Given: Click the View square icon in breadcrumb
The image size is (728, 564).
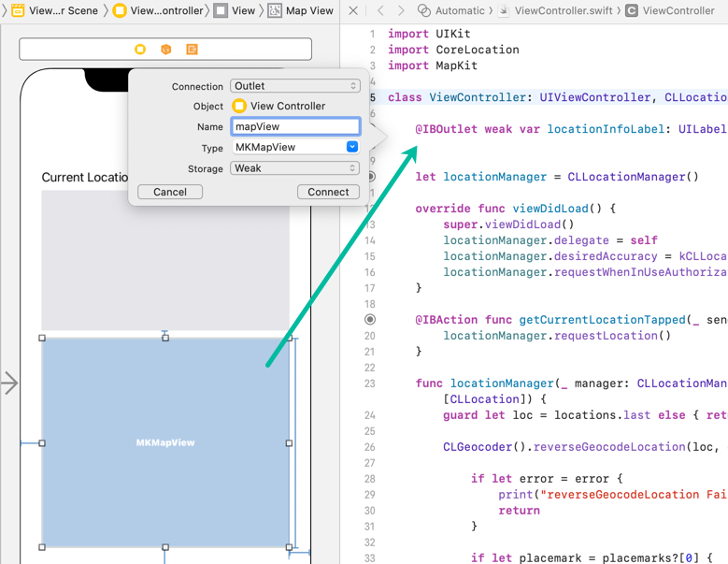Looking at the screenshot, I should (x=221, y=10).
